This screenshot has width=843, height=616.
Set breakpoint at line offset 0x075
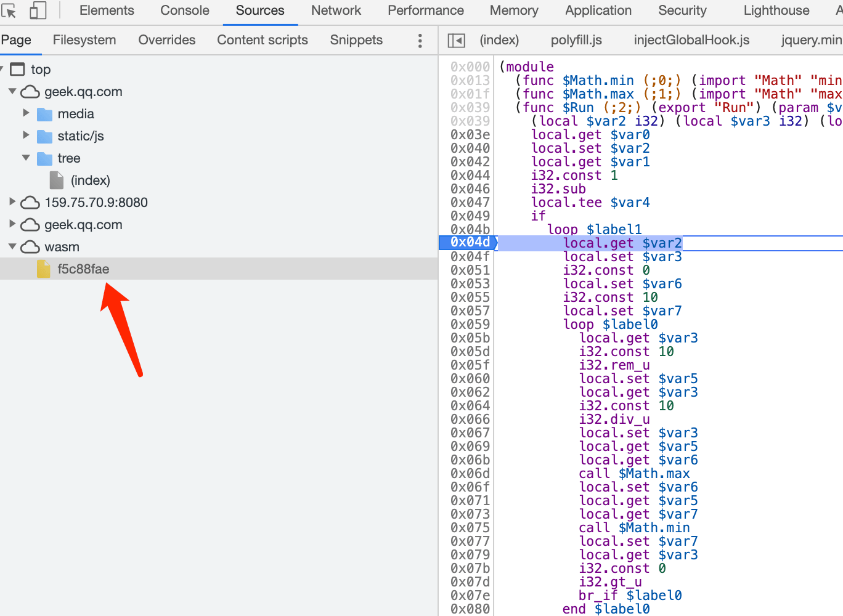coord(470,527)
